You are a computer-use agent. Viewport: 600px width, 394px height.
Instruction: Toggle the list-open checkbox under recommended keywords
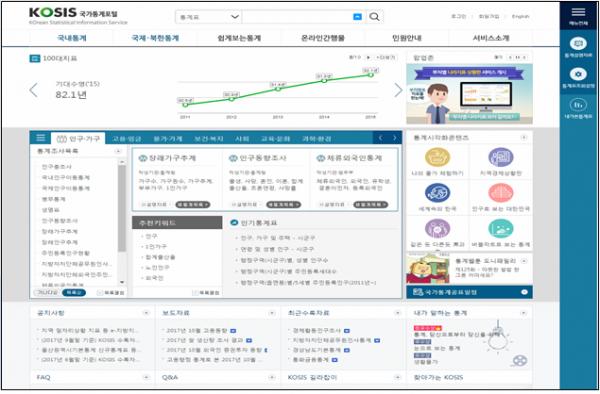pyautogui.click(x=195, y=293)
